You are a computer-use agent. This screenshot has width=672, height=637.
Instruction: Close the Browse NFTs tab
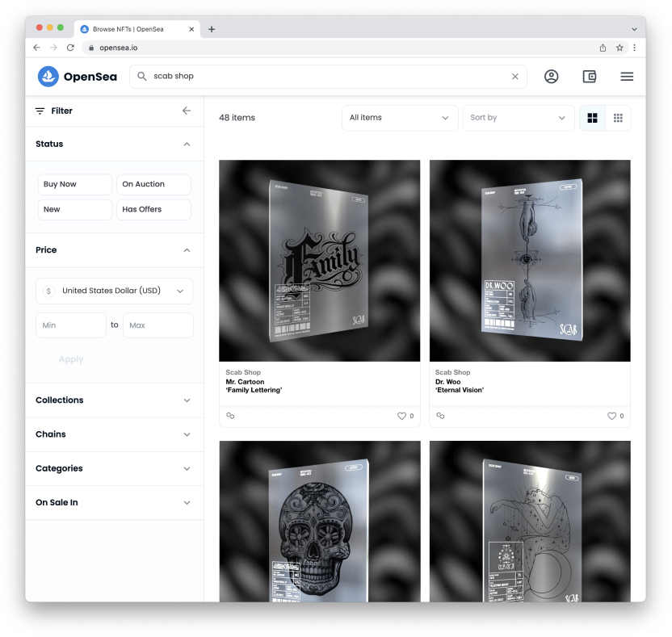point(191,29)
